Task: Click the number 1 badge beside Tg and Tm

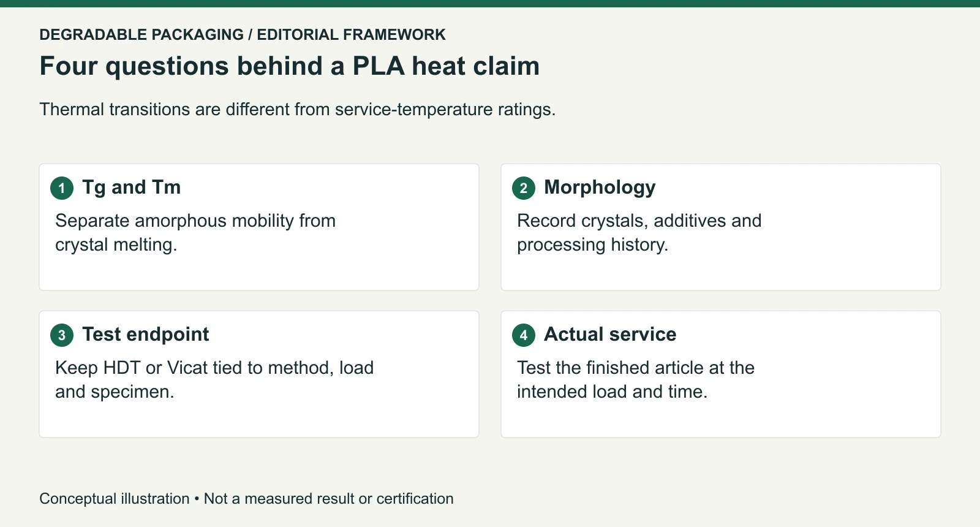Action: tap(62, 188)
